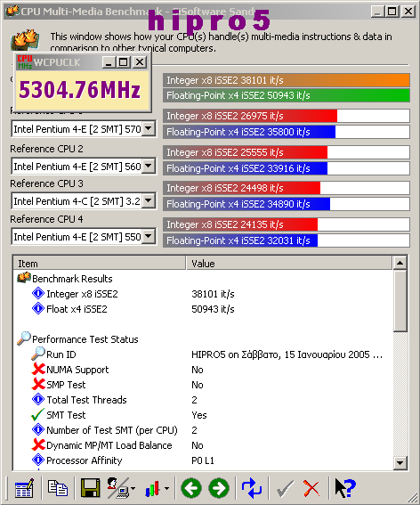Maximize the WCPUCLK window
The width and height of the screenshot is (420, 505).
(124, 62)
